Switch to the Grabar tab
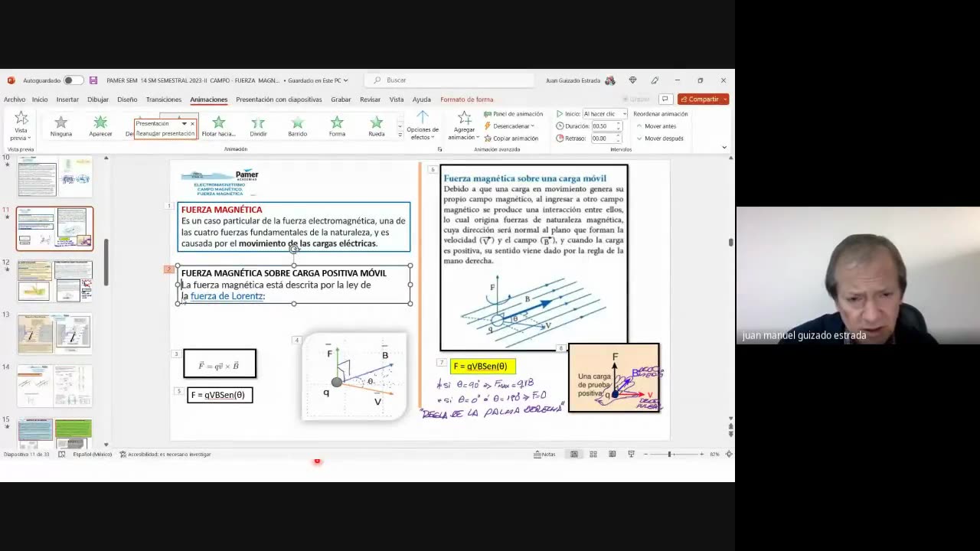980x551 pixels. (x=341, y=99)
